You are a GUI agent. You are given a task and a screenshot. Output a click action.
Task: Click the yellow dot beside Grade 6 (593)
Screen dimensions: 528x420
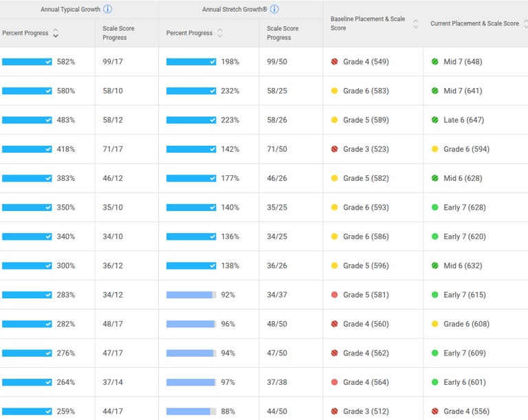(334, 207)
